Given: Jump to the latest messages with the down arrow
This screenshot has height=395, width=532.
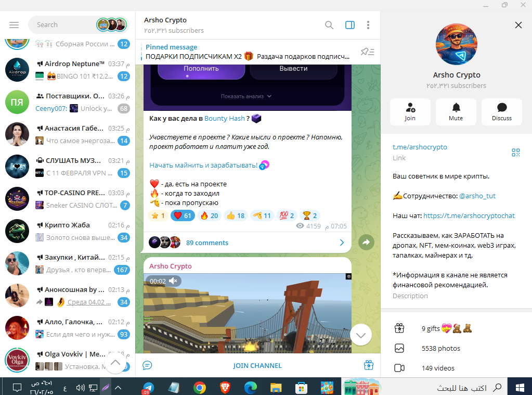Looking at the screenshot, I should tap(361, 335).
